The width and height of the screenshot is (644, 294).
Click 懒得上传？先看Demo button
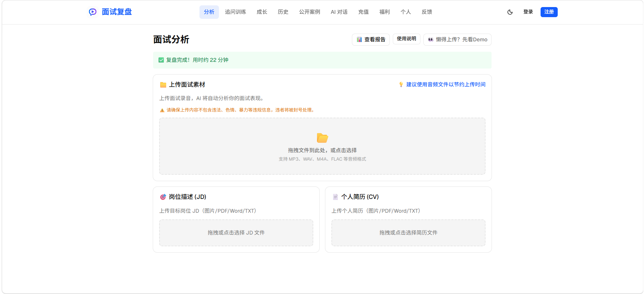point(457,40)
